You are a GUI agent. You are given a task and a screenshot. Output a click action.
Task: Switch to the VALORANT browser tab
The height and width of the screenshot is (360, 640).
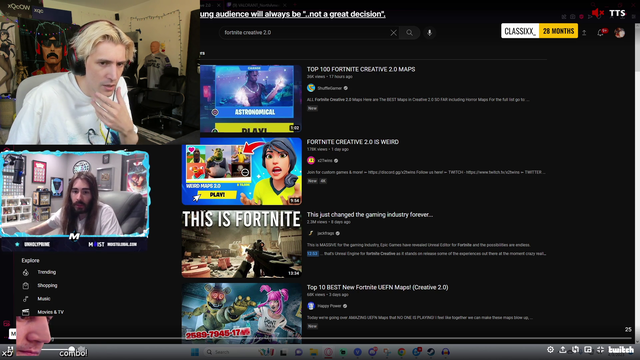click(x=257, y=5)
